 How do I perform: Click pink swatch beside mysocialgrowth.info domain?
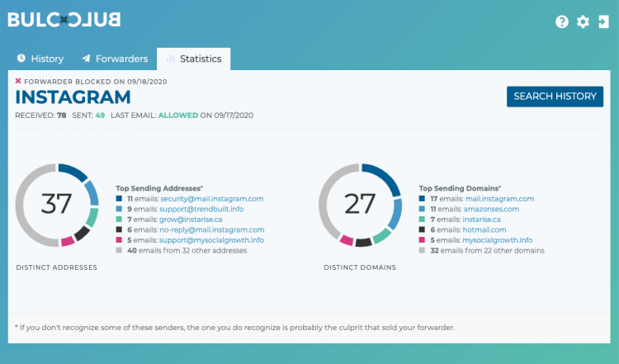tap(422, 239)
